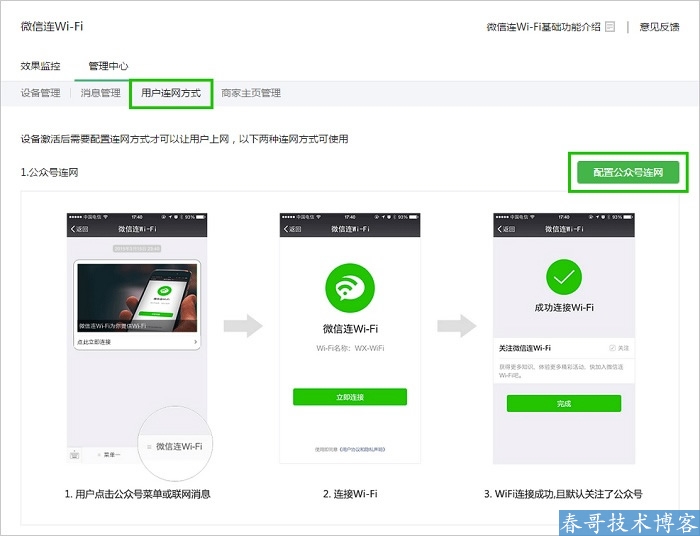The width and height of the screenshot is (700, 536).
Task: Click 点此立即连接 in first phone mockup
Action: 94,342
